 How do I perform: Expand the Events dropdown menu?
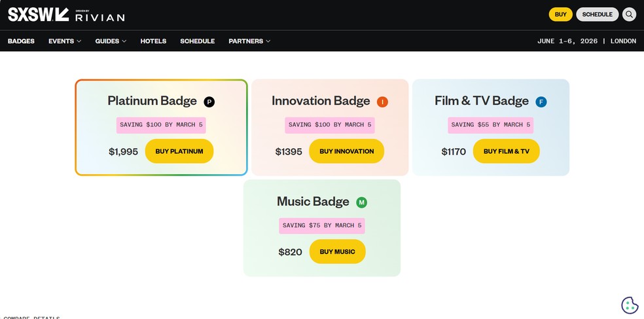click(65, 41)
